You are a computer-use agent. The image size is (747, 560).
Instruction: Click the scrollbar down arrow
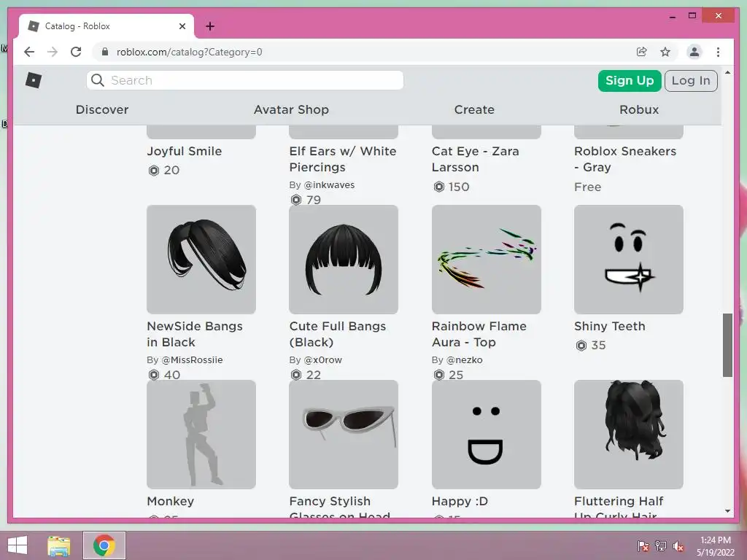[x=727, y=511]
